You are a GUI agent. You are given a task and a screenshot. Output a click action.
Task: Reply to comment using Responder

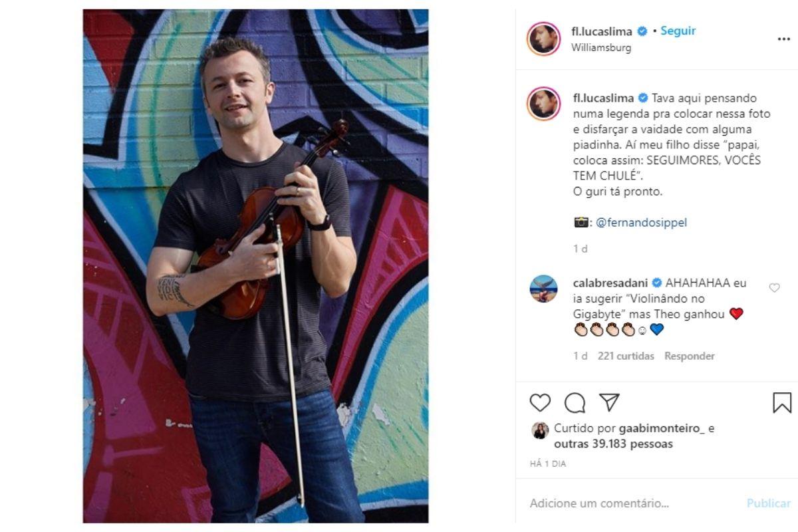690,356
